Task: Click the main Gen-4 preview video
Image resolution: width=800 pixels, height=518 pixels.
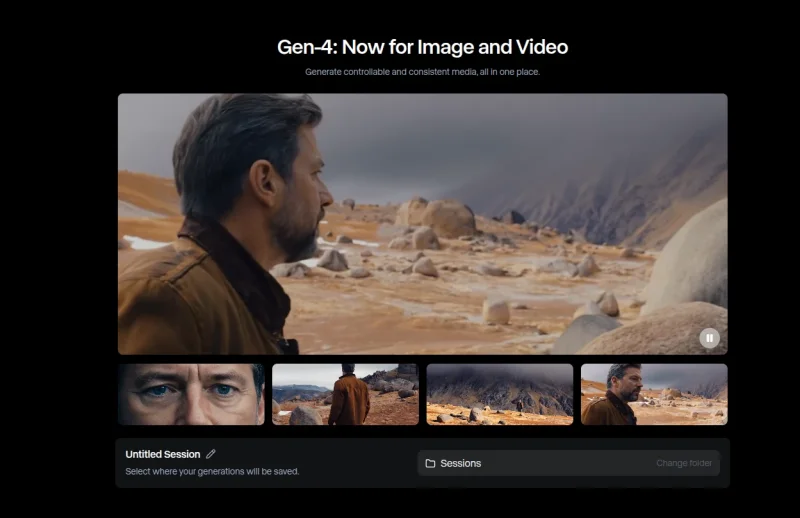Action: point(422,224)
